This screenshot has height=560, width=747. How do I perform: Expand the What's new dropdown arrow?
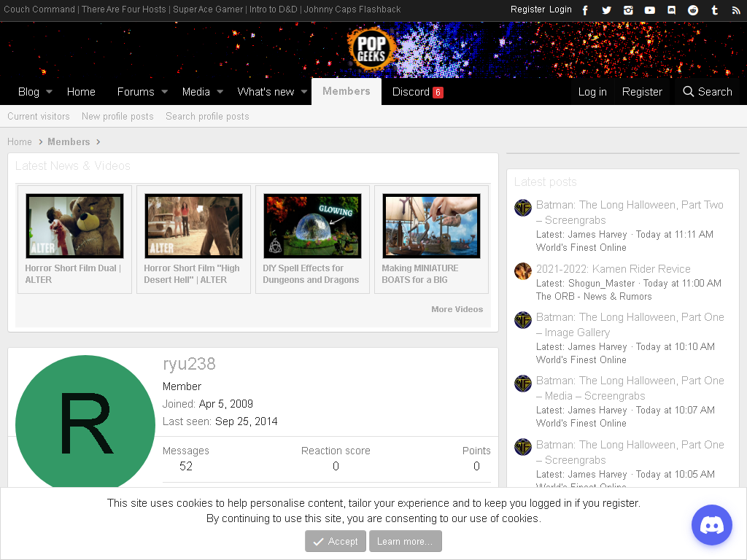click(x=304, y=92)
